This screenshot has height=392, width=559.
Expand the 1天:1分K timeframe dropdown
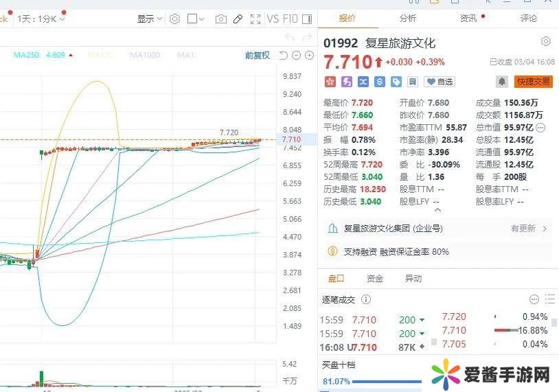[41, 19]
